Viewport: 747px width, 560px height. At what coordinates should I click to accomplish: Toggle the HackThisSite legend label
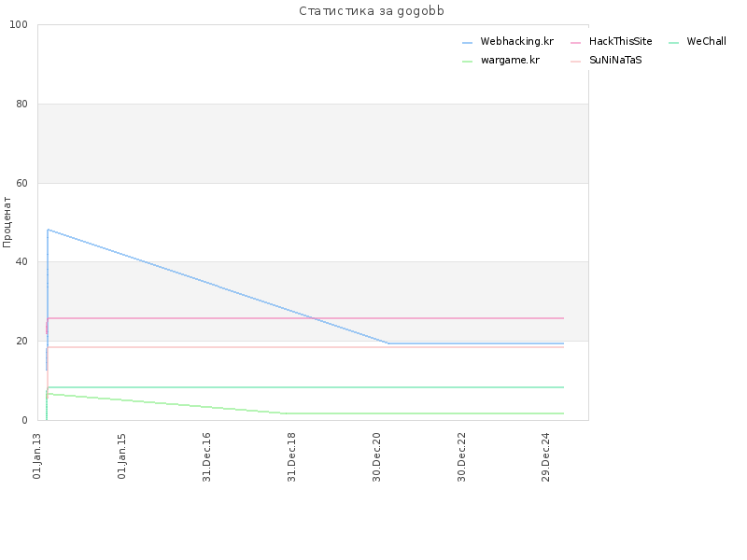(x=620, y=41)
